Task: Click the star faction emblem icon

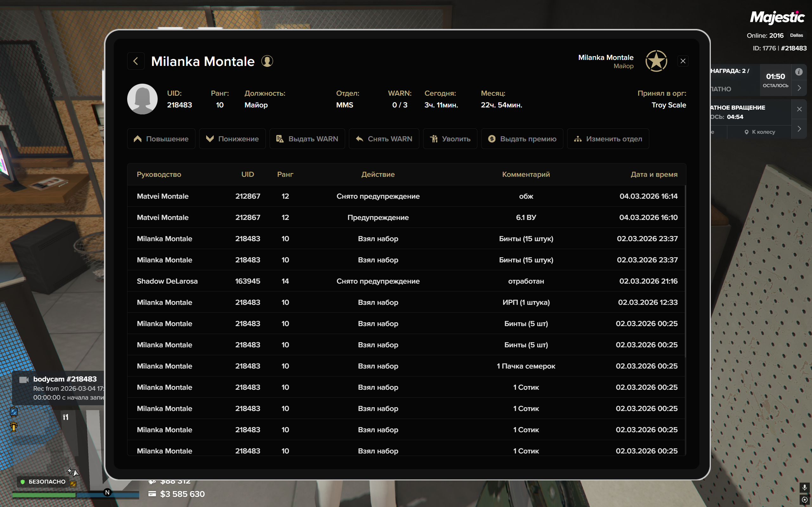Action: pos(656,61)
